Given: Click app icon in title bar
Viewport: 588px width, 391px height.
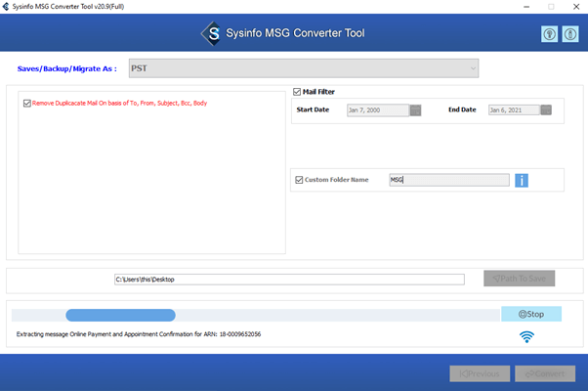Looking at the screenshot, I should (6, 7).
